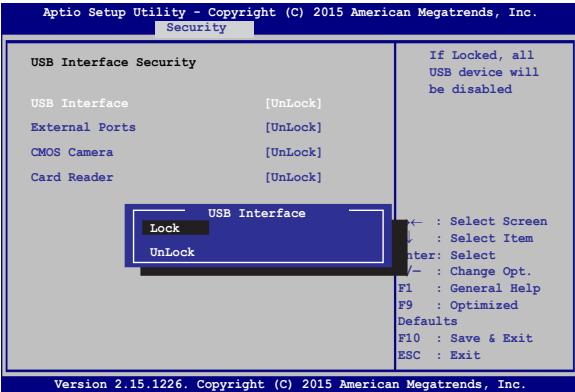The width and height of the screenshot is (575, 392).
Task: Choose UnLock in the USB Interface popup
Action: [x=172, y=252]
